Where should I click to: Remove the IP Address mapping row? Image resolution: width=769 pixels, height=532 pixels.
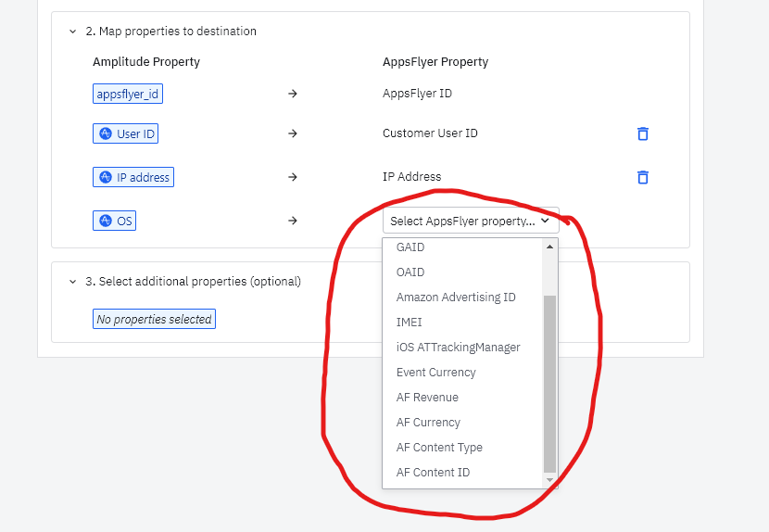642,177
